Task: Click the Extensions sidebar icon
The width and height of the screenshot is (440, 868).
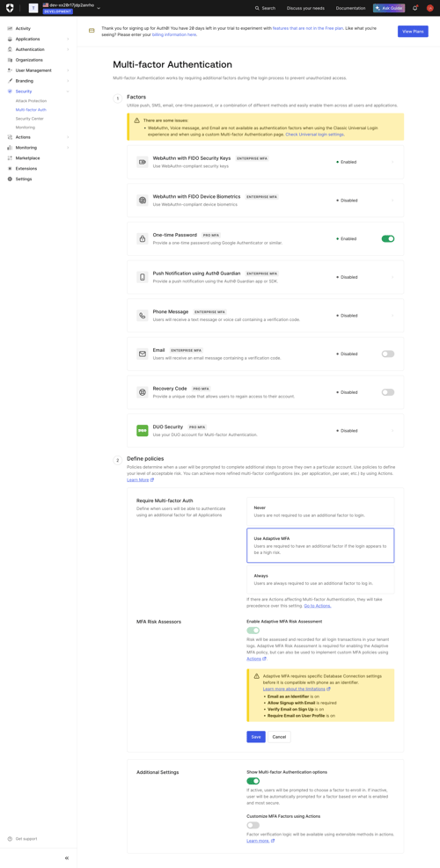Action: (10, 168)
